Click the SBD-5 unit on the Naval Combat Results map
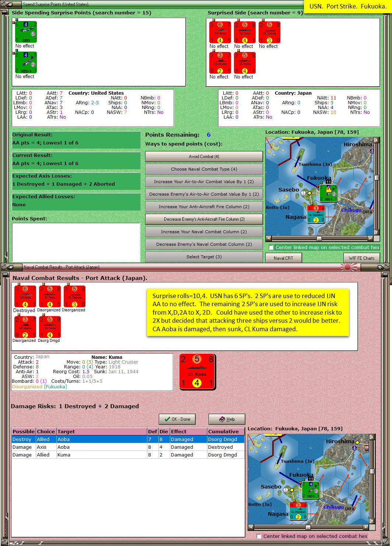392x546 pixels. point(311,490)
